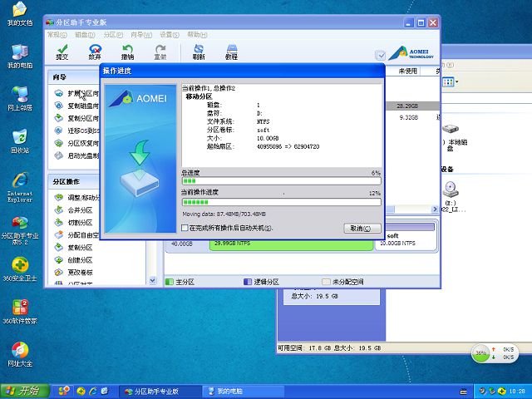This screenshot has width=532, height=399.
Task: Launch the 复制磁盘向导 wizard item
Action: click(x=77, y=106)
